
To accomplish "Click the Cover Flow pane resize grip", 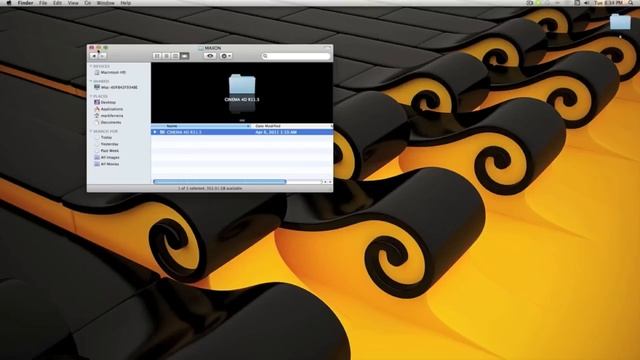I will point(242,121).
